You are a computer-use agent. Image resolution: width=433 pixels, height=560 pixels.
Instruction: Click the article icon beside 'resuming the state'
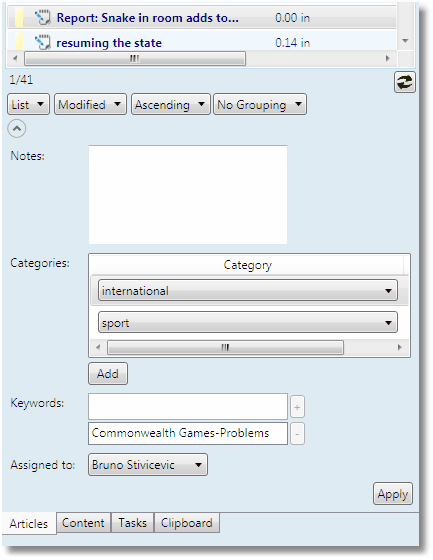[43, 42]
